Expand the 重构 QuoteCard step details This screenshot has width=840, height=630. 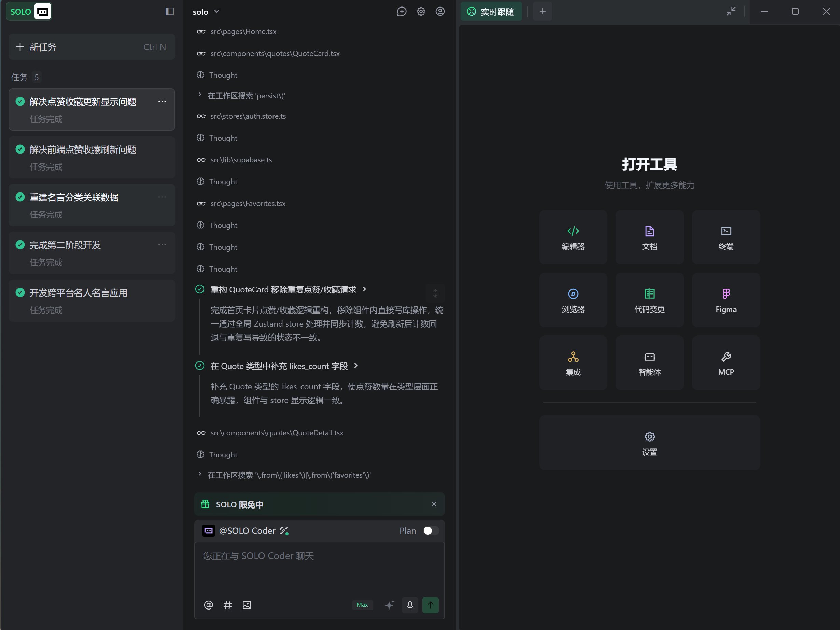pos(365,289)
